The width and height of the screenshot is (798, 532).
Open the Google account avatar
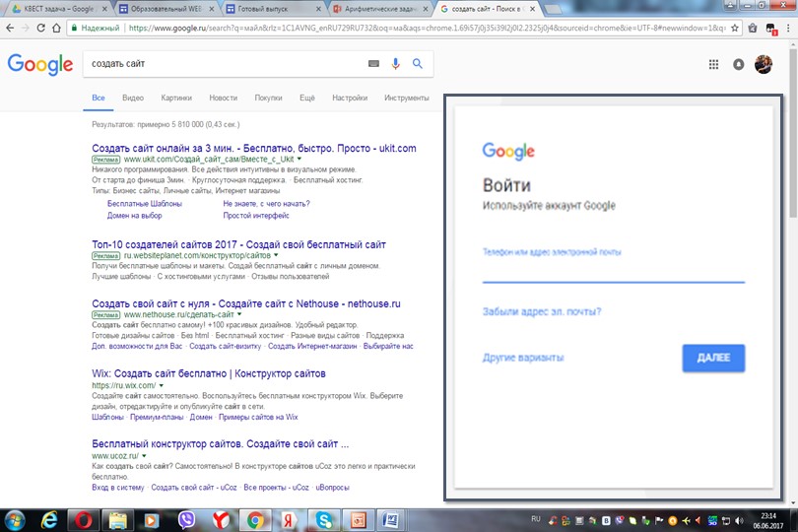point(764,64)
